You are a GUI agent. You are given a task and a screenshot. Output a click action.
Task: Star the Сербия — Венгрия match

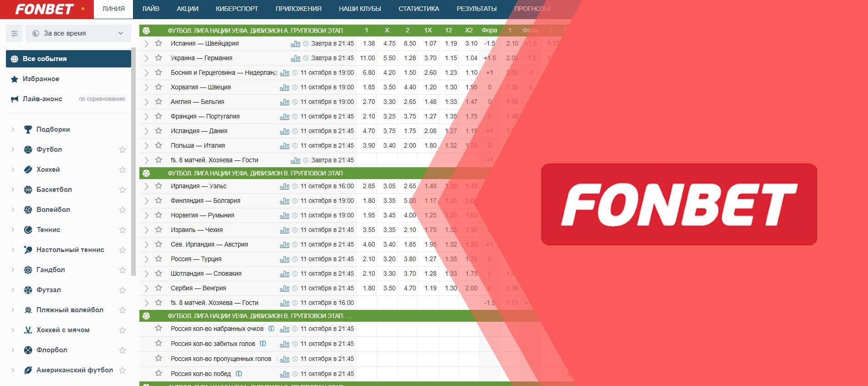[x=158, y=288]
